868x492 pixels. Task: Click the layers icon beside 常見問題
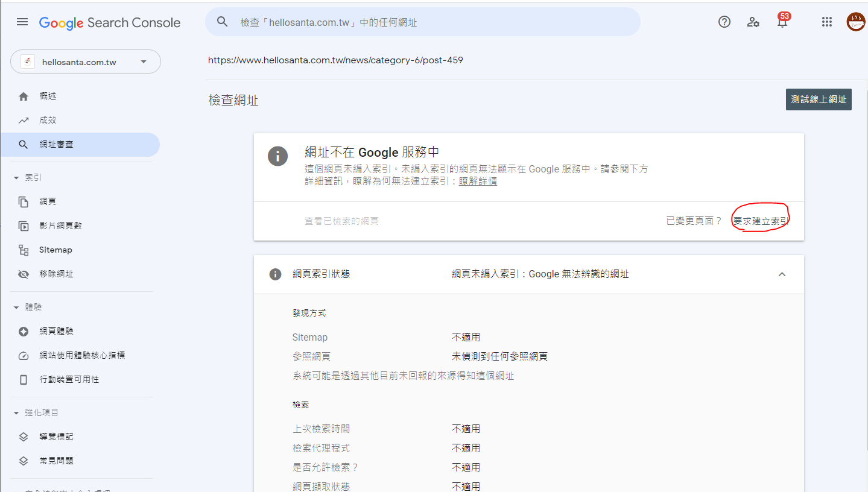coord(24,461)
